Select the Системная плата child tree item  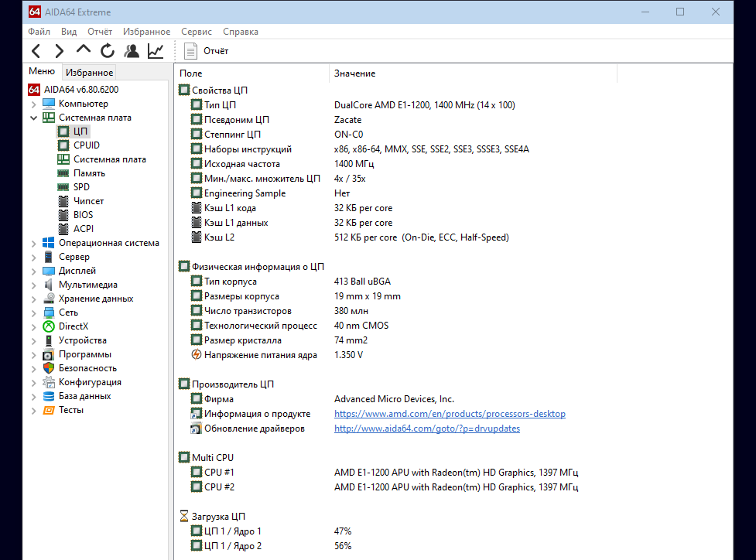click(109, 159)
